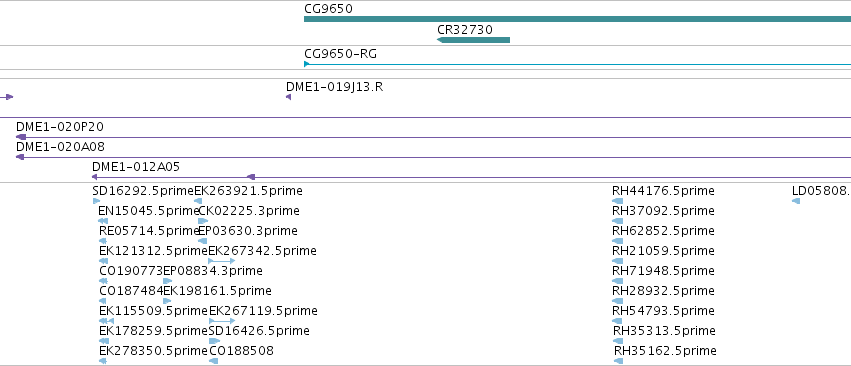Select the DME1-019J13.R label

[x=334, y=87]
